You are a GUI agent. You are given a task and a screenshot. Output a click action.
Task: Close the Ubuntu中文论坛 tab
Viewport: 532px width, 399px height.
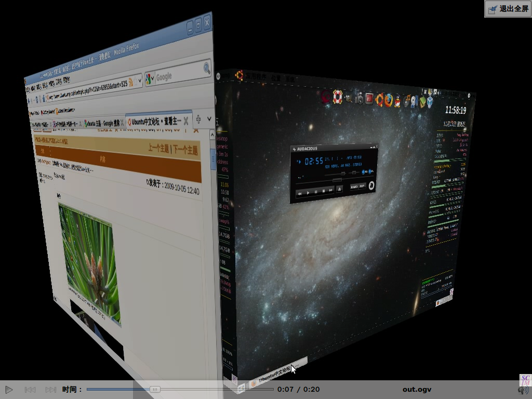click(186, 121)
